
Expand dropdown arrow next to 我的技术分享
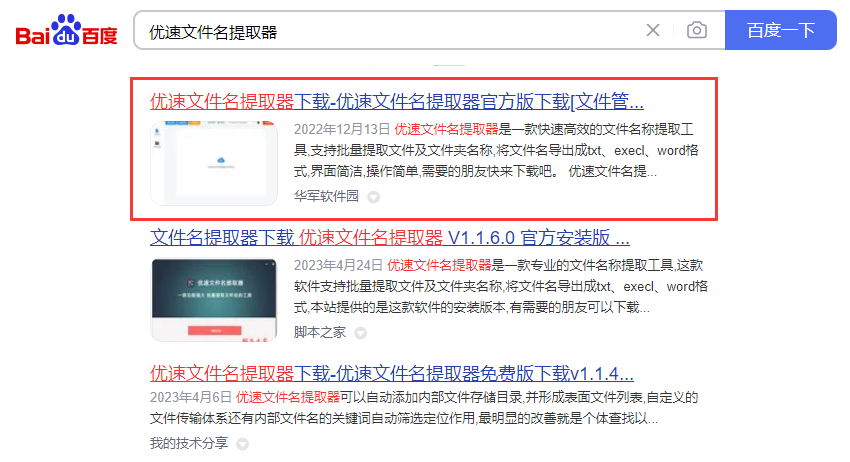pyautogui.click(x=243, y=444)
